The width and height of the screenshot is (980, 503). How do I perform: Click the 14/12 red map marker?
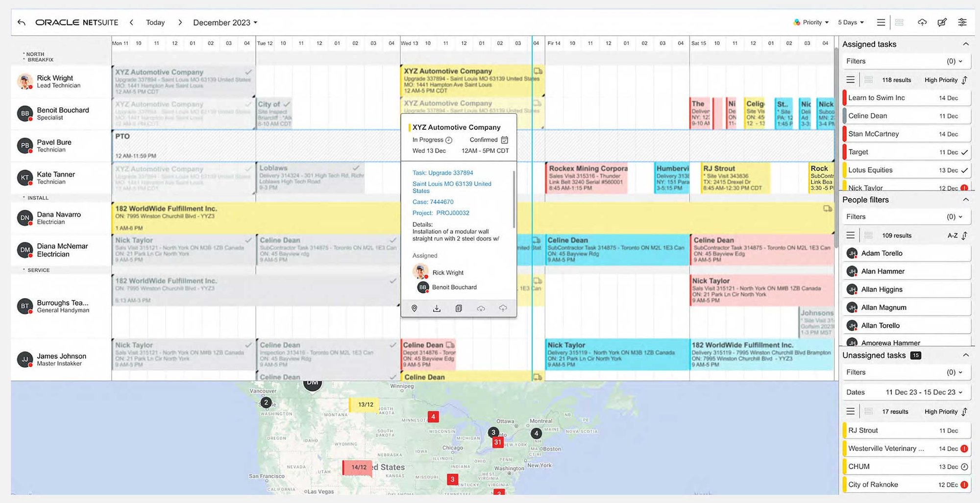click(357, 467)
